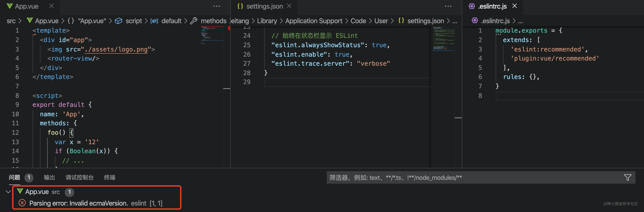The width and height of the screenshot is (644, 212).
Task: Close the App.vue editor tab
Action: click(51, 6)
